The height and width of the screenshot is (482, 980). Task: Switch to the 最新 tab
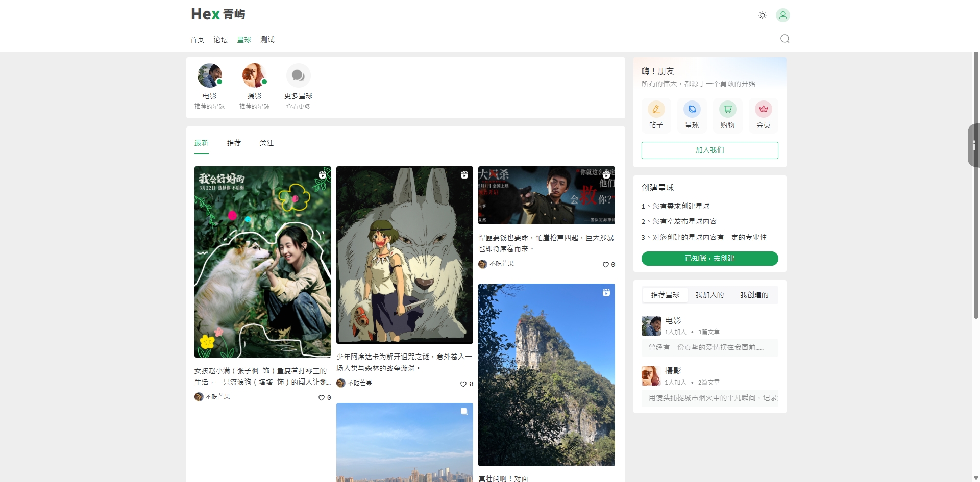[202, 143]
